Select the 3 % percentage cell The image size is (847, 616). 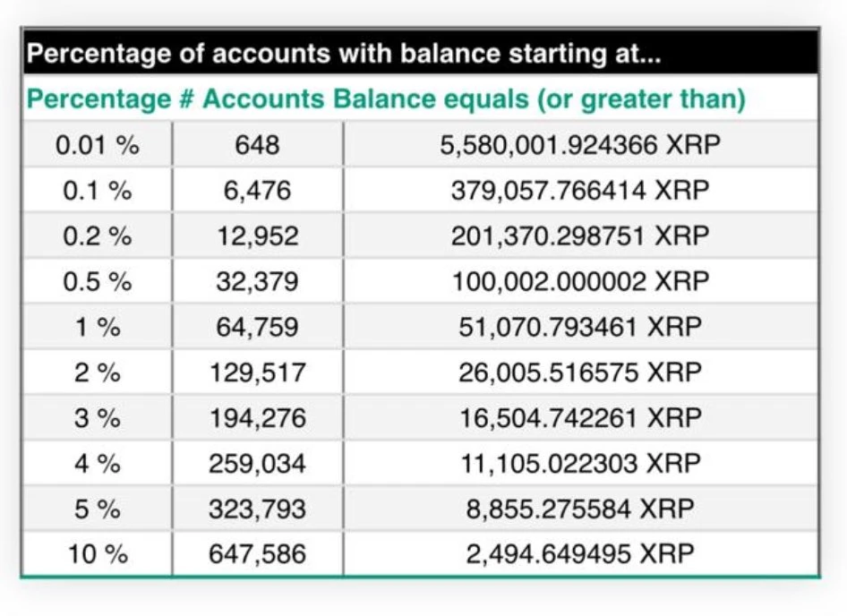tap(98, 418)
